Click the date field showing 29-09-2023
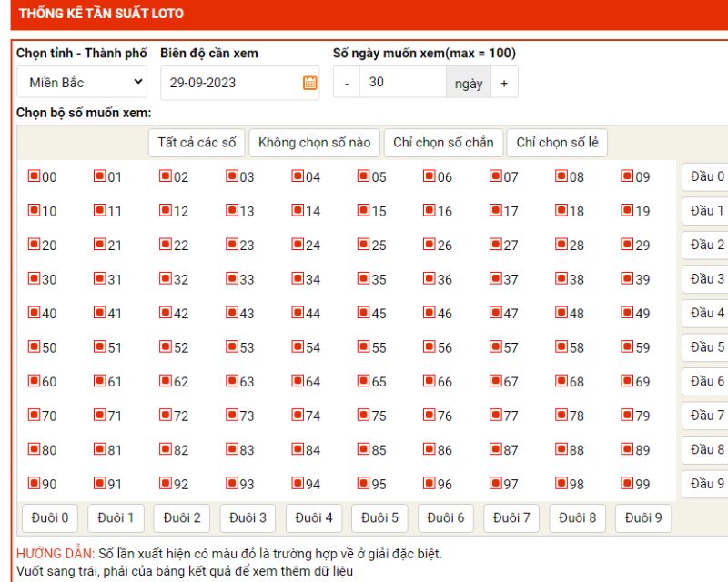This screenshot has height=582, width=728. coord(239,83)
